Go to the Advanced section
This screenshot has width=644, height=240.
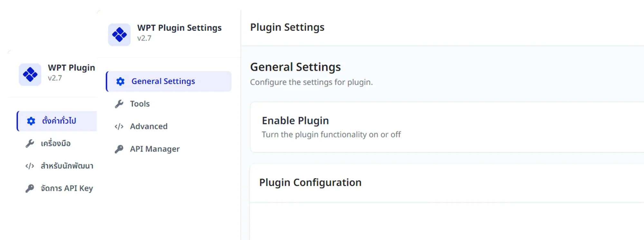pos(169,126)
